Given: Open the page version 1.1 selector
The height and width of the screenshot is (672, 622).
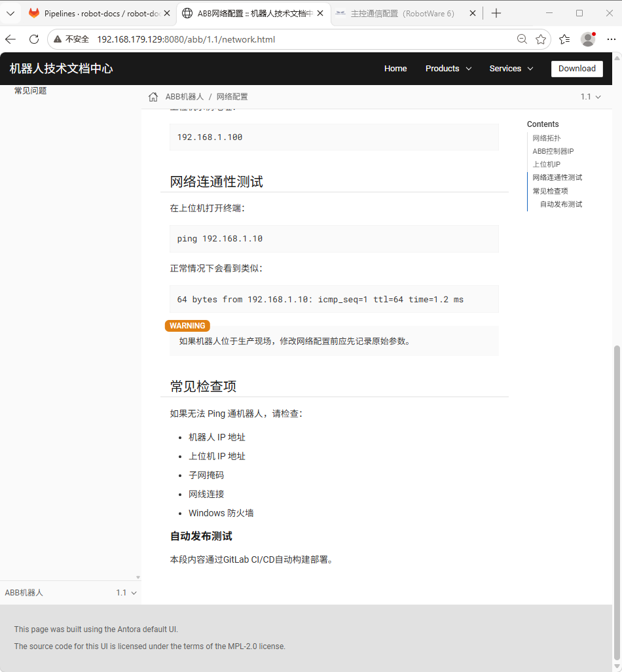Looking at the screenshot, I should click(x=591, y=97).
